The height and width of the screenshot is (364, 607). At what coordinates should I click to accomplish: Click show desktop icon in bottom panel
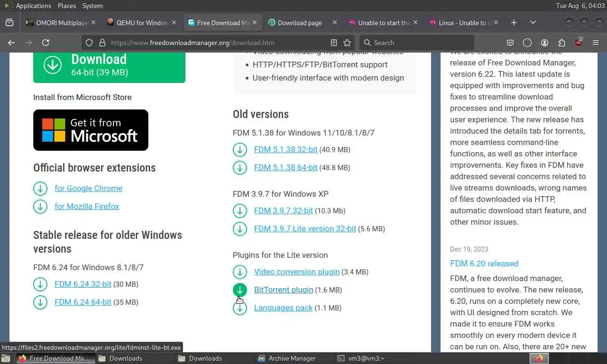[x=5, y=358]
